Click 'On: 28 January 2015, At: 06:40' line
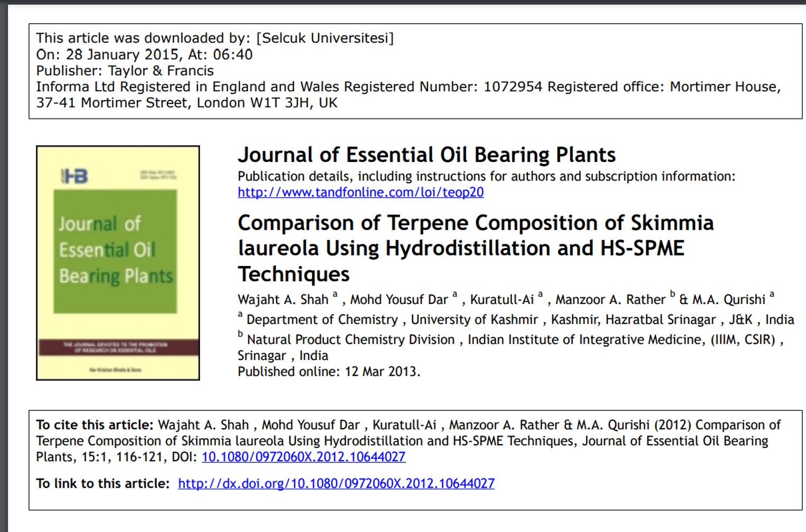The image size is (806, 532). pos(144,54)
